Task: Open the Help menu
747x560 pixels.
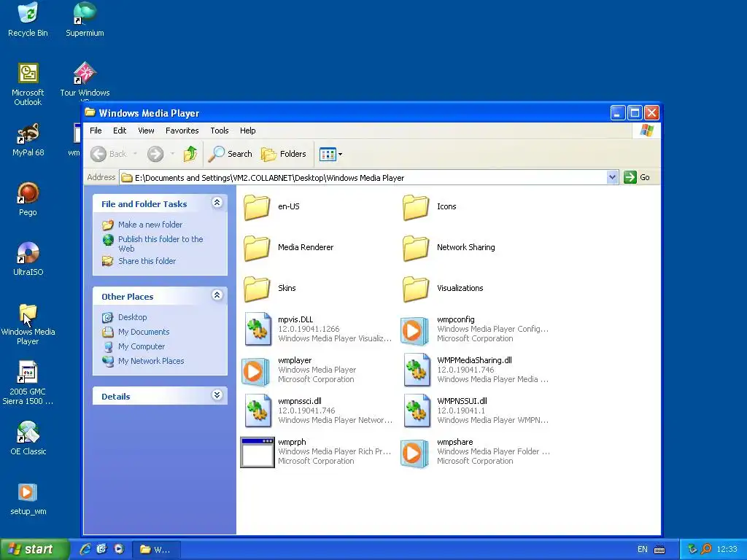Action: point(248,131)
